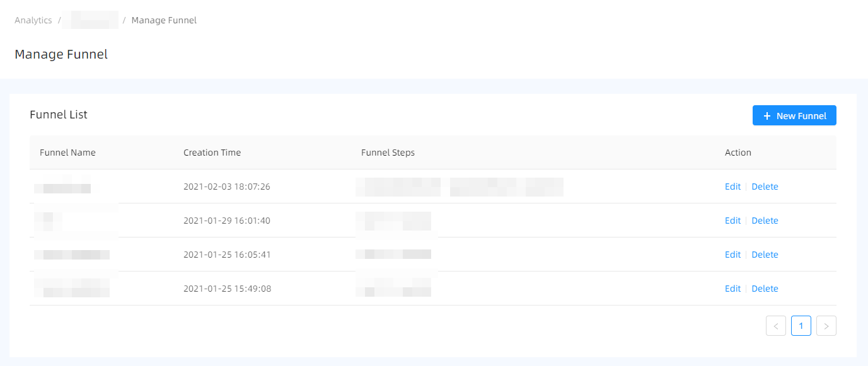Viewport: 868px width, 366px height.
Task: Delete the funnel created at 16:05:41
Action: click(x=765, y=254)
